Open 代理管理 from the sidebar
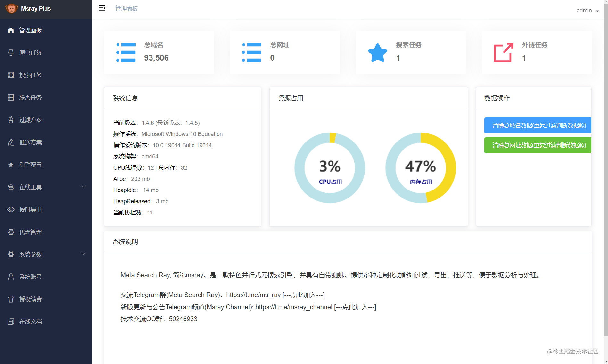Screen dimensions: 608x364 pyautogui.click(x=46, y=232)
